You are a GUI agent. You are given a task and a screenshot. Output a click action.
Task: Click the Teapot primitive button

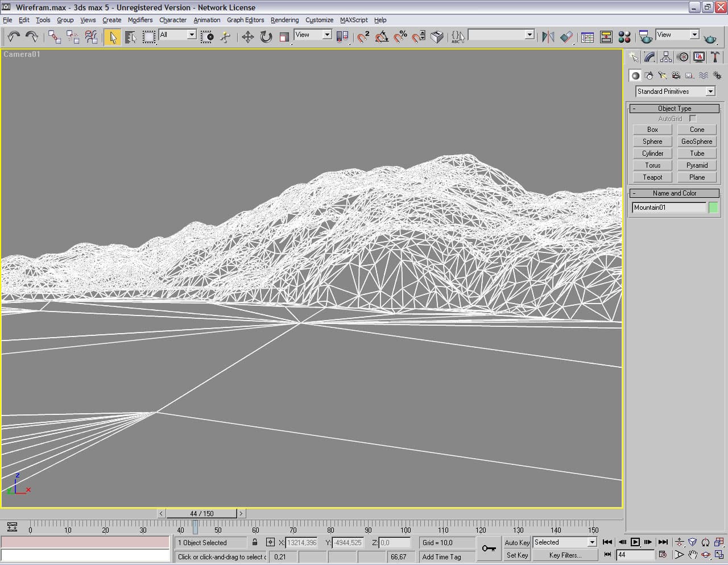pos(652,177)
